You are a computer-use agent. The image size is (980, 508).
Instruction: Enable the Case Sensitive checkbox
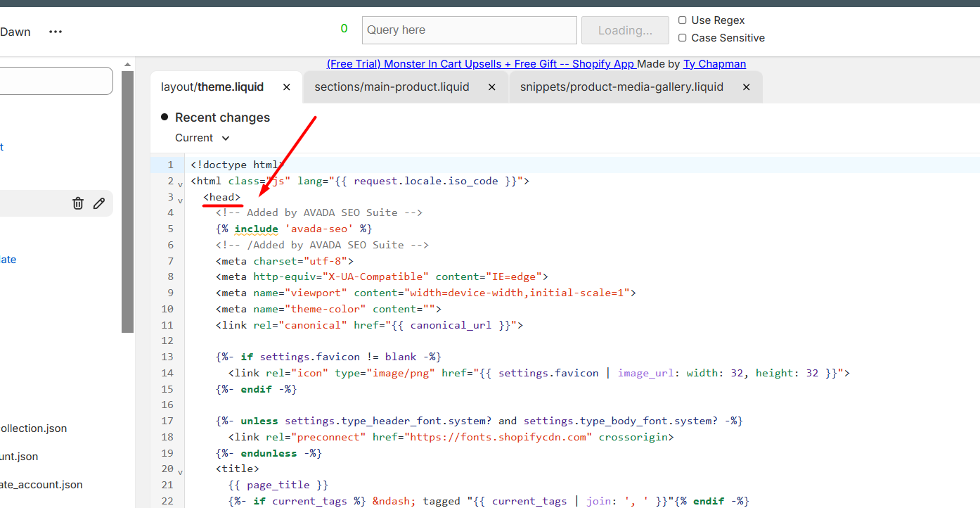683,38
